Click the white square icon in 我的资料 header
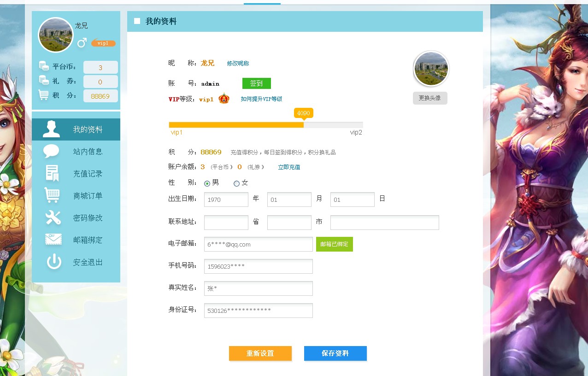588x376 pixels. (137, 21)
